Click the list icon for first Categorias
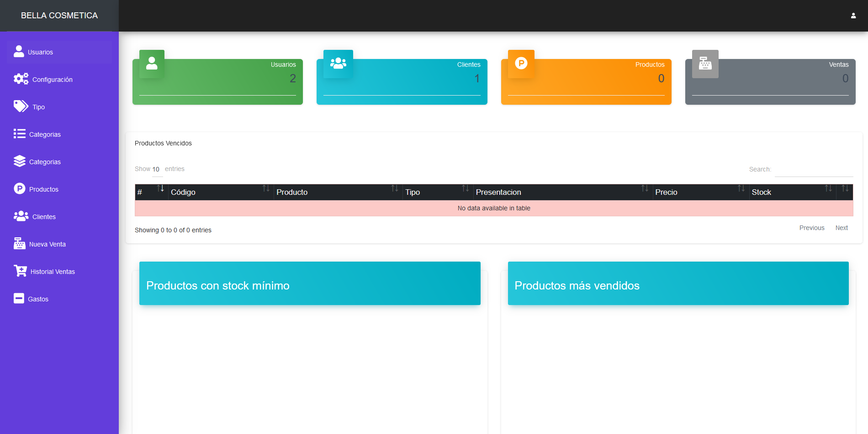Viewport: 868px width, 434px height. point(19,134)
